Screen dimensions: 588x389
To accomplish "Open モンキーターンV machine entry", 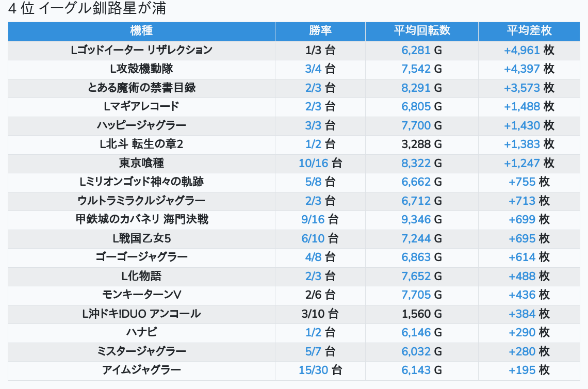I will [x=141, y=295].
